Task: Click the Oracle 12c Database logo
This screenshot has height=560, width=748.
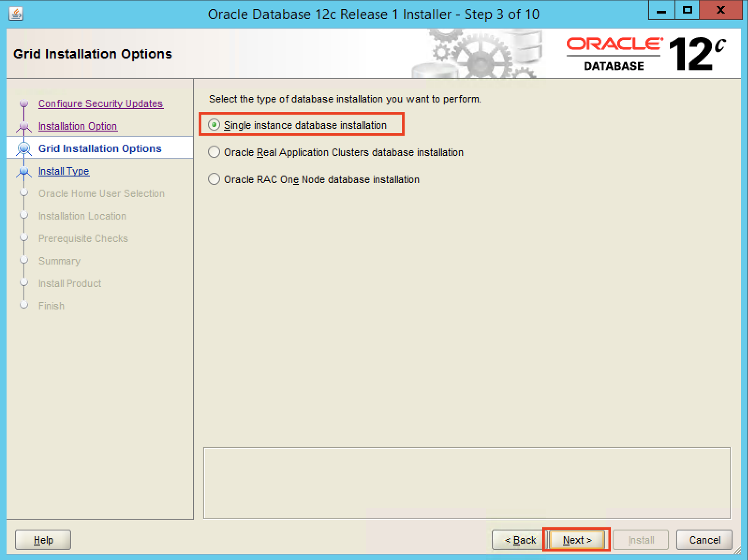Action: pyautogui.click(x=646, y=54)
